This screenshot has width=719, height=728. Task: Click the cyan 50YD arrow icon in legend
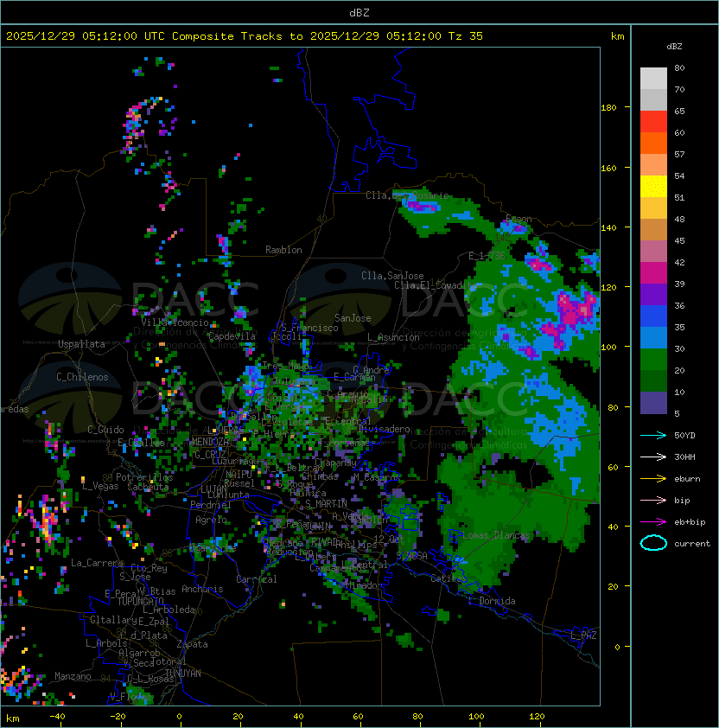point(653,435)
